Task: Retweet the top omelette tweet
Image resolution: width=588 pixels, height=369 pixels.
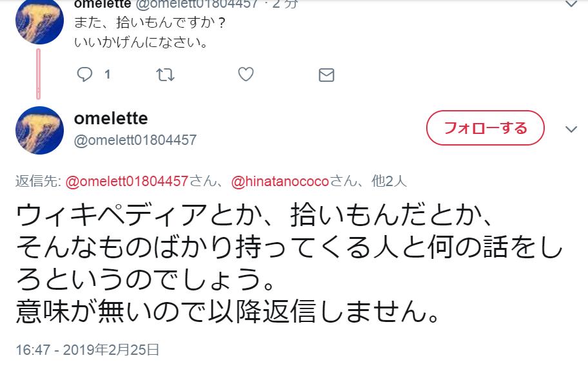Action: click(x=166, y=75)
